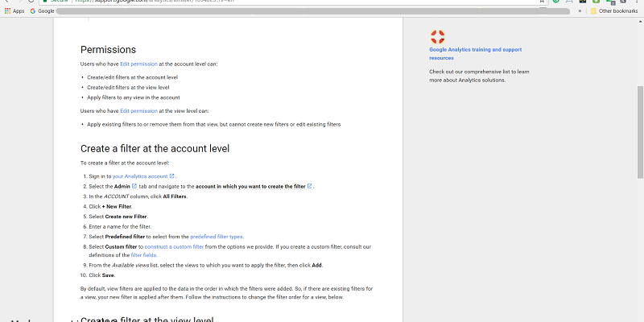Open the Google bookmark
Screen dimensions: 644x322
(42, 11)
